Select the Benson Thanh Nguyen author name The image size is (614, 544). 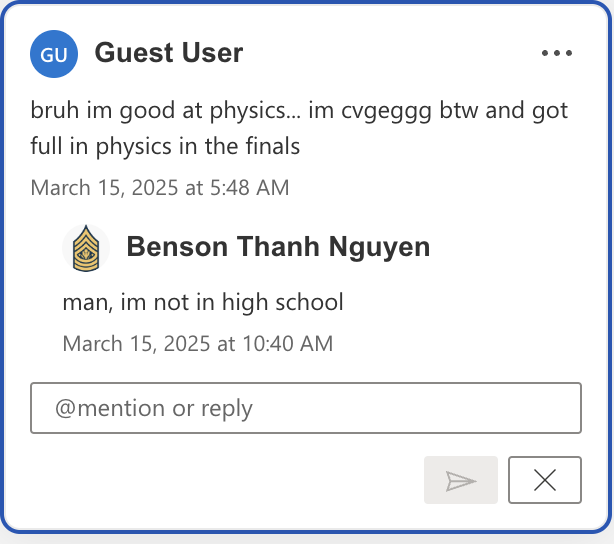[x=278, y=247]
